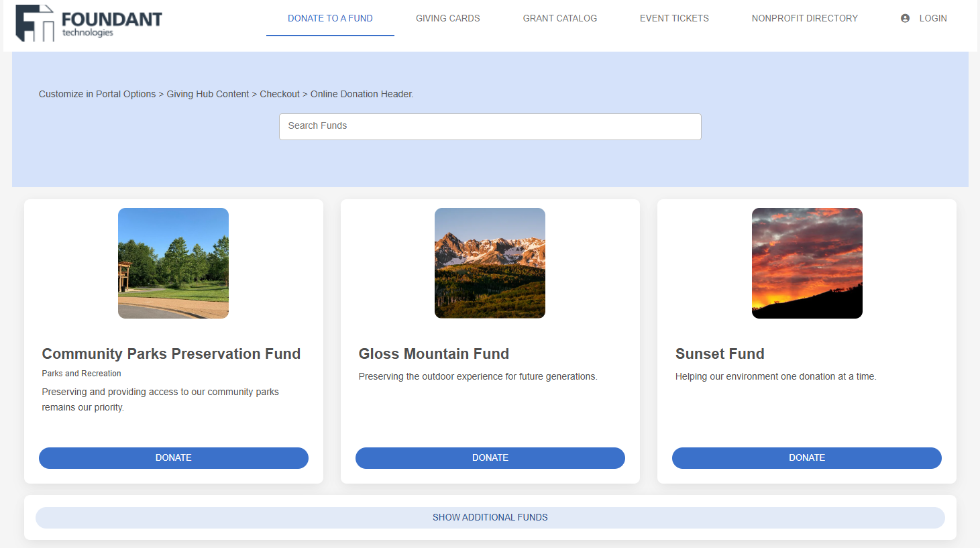The image size is (980, 548).
Task: Click 'Preserving and providing access' description
Action: (x=160, y=400)
